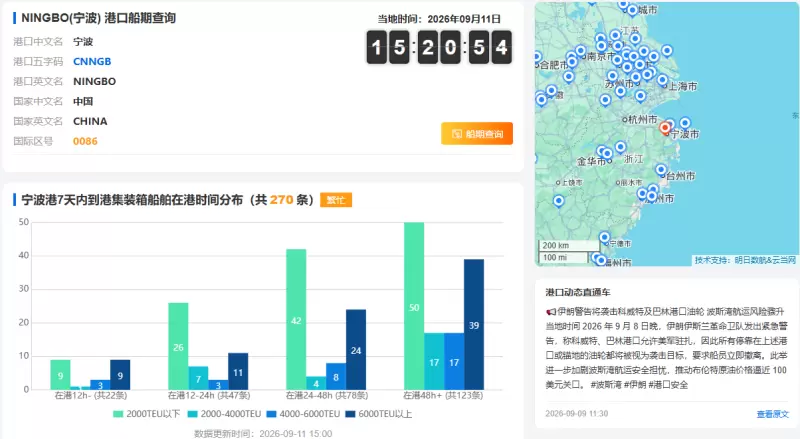Toggle 4000-6000TEU legend entry
800x439 pixels.
[303, 414]
